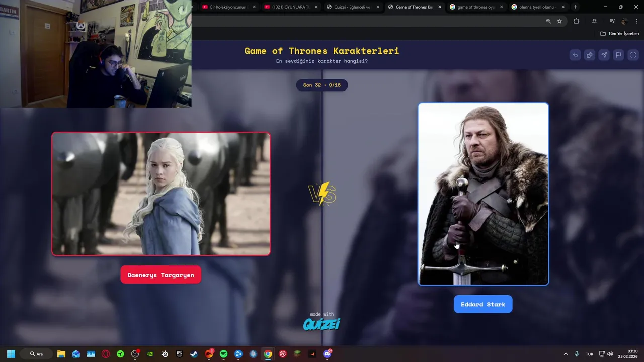This screenshot has width=644, height=362.
Task: Open the Windows Start menu
Action: tap(11, 354)
